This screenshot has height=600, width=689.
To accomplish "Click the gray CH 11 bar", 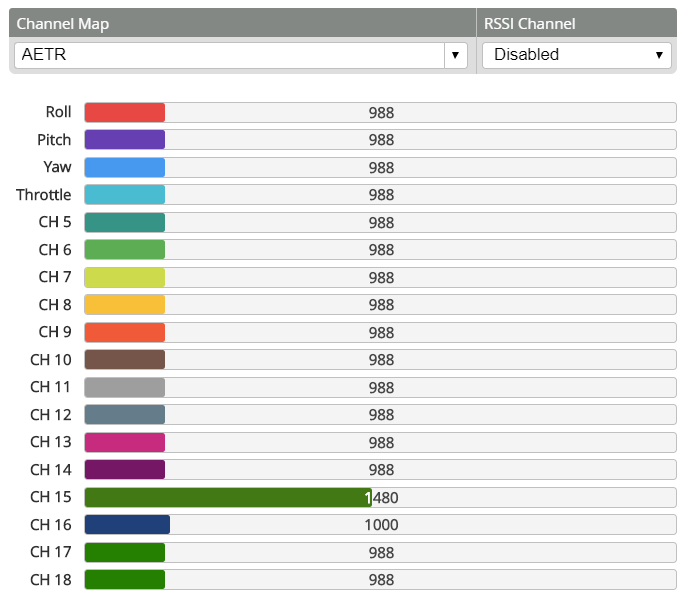I will [x=125, y=387].
